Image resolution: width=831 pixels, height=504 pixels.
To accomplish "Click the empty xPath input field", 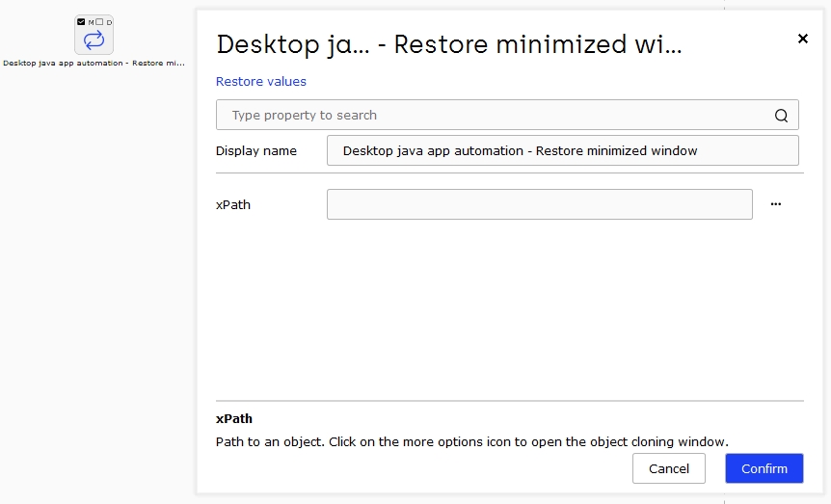I will [x=540, y=204].
